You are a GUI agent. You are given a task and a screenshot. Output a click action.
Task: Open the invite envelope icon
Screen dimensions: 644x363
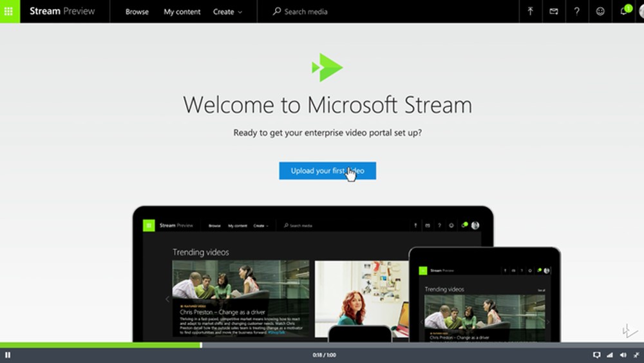[554, 12]
